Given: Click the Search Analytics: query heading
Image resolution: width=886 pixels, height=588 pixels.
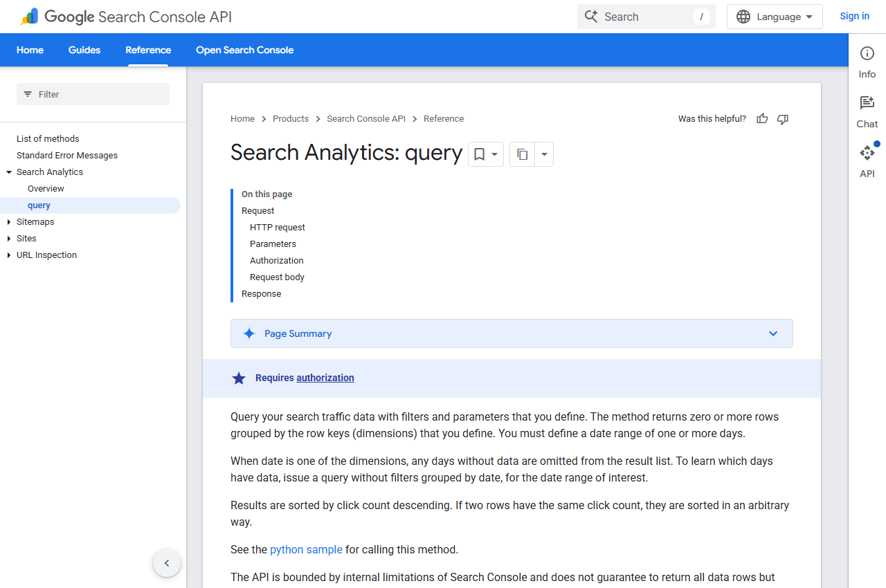Looking at the screenshot, I should pos(346,152).
